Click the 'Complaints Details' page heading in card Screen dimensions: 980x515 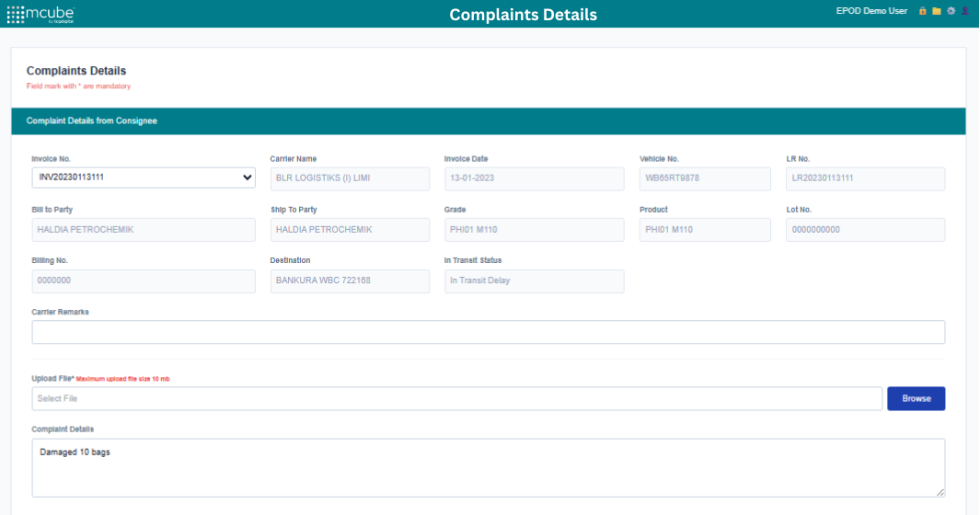coord(76,71)
